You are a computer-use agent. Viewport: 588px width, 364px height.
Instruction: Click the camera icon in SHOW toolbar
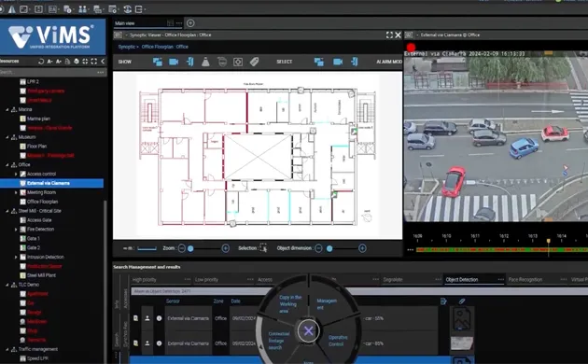coord(174,62)
